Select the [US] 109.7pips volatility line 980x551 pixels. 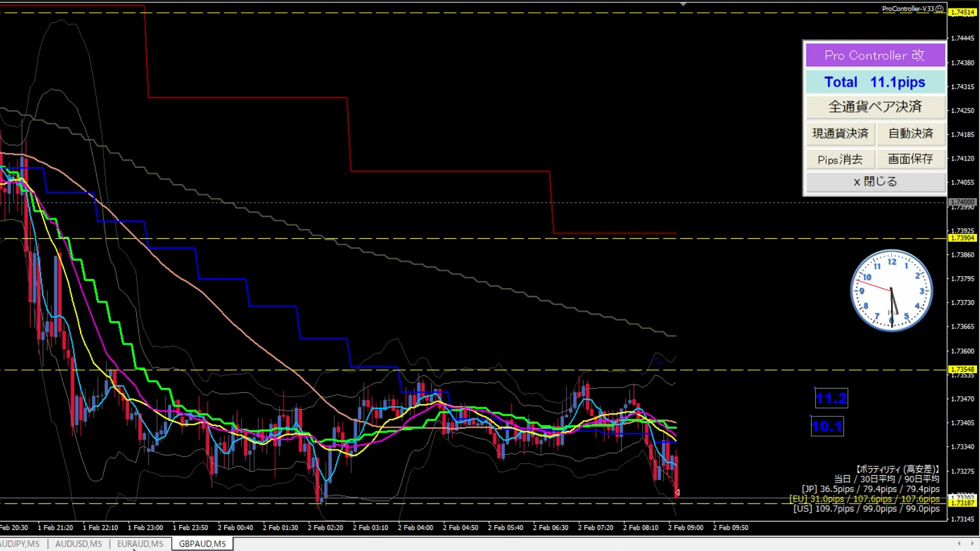(x=866, y=509)
